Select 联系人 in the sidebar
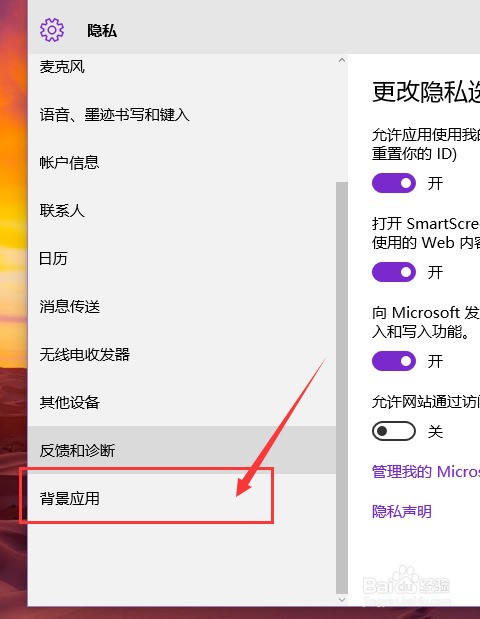 click(182, 210)
